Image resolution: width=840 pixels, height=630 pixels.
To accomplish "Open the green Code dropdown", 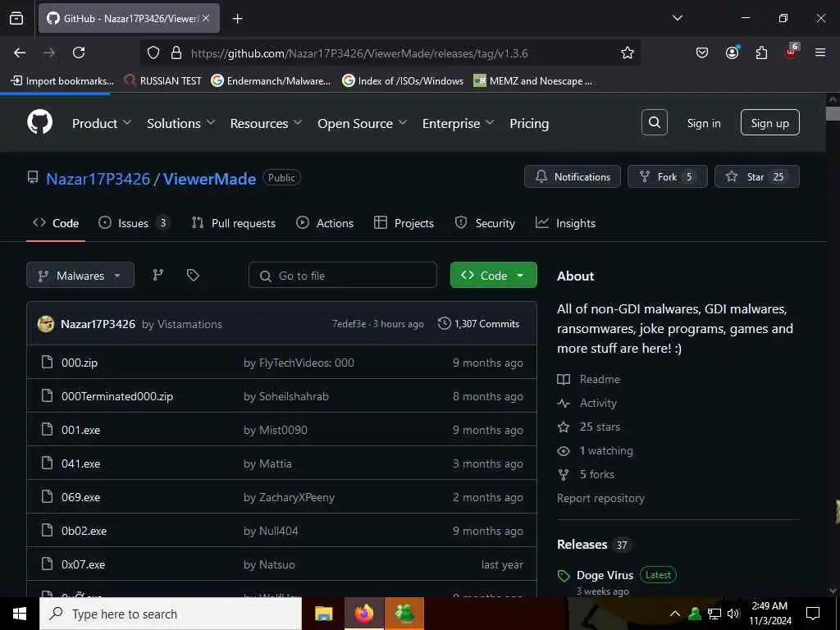I will (x=493, y=276).
